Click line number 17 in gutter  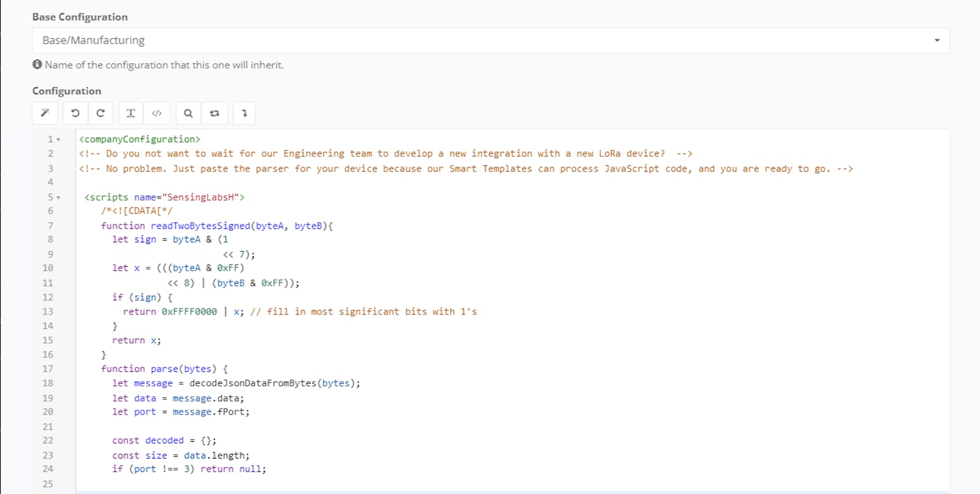pos(48,369)
